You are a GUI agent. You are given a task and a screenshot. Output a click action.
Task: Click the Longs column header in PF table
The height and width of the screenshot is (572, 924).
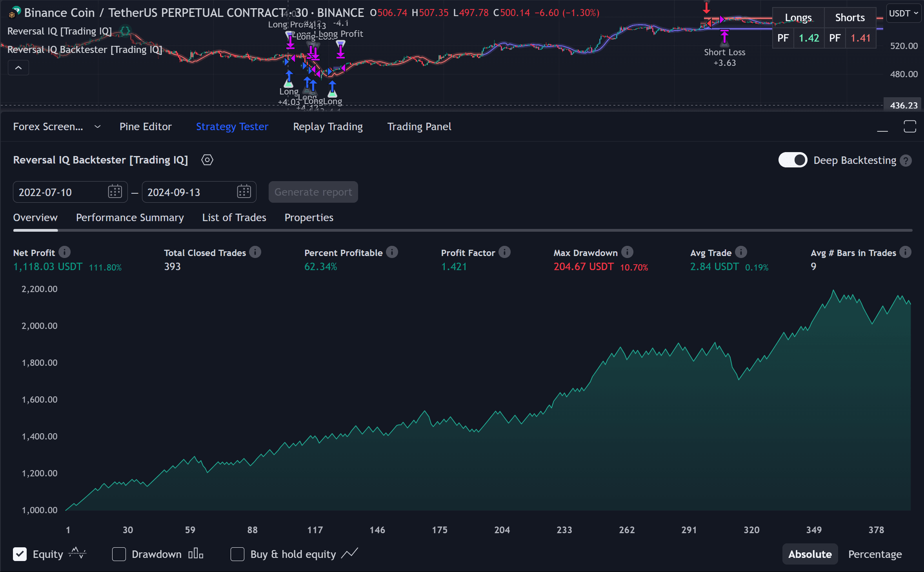click(798, 18)
